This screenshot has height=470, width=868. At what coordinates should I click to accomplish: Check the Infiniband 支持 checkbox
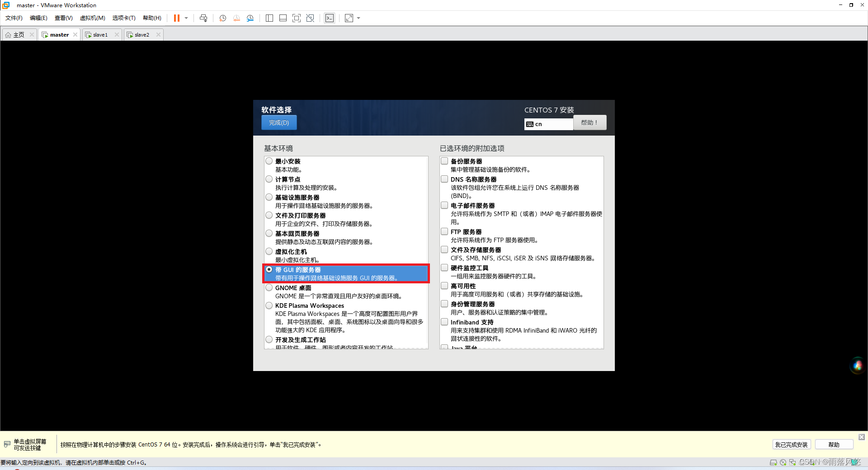[x=444, y=322]
